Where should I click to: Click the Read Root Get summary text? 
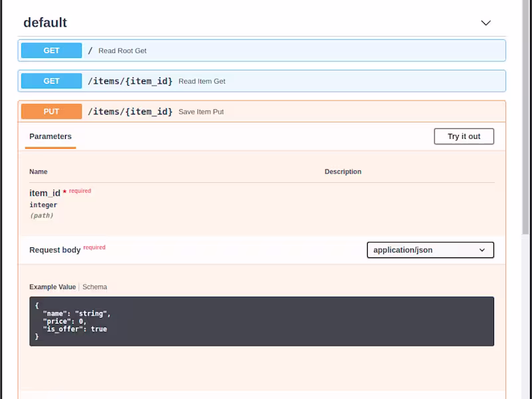122,51
